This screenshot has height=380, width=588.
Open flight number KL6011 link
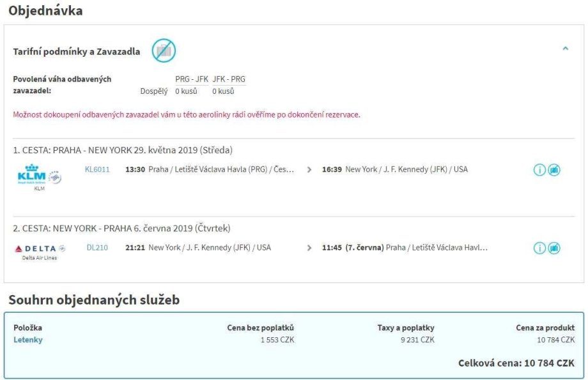[x=97, y=170]
